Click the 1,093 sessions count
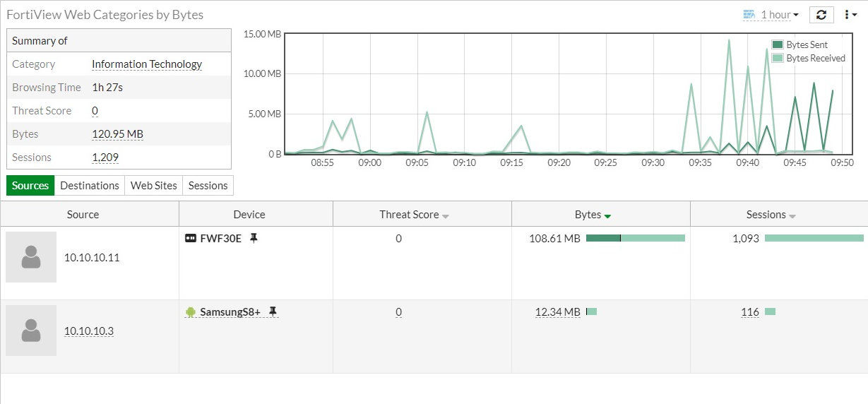This screenshot has width=868, height=404. point(746,239)
